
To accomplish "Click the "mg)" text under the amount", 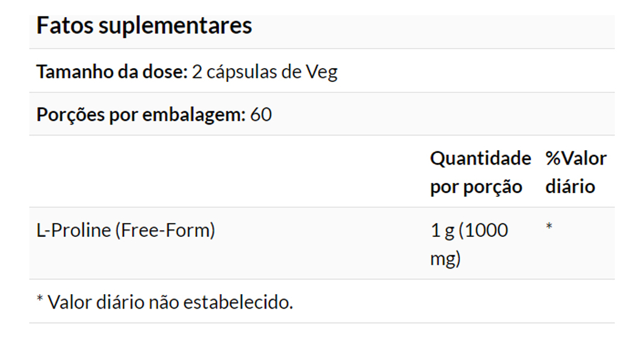I will pyautogui.click(x=445, y=259).
